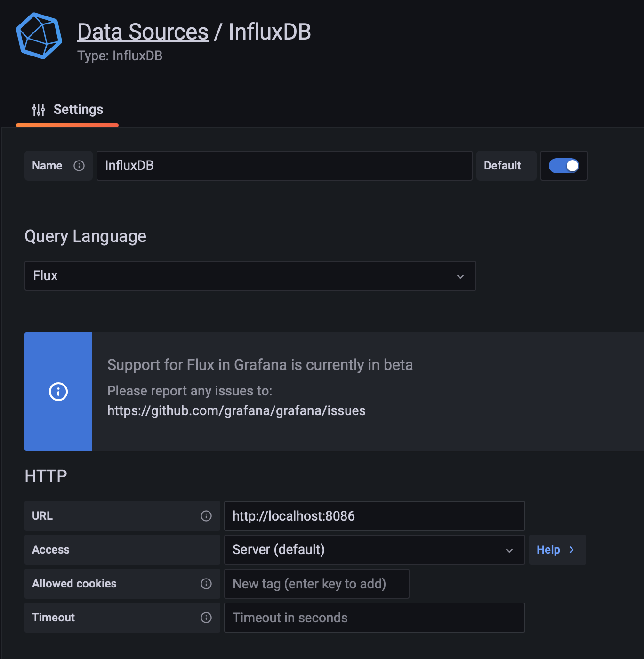Click the URL field containing localhost:8086
The height and width of the screenshot is (659, 644).
point(374,516)
